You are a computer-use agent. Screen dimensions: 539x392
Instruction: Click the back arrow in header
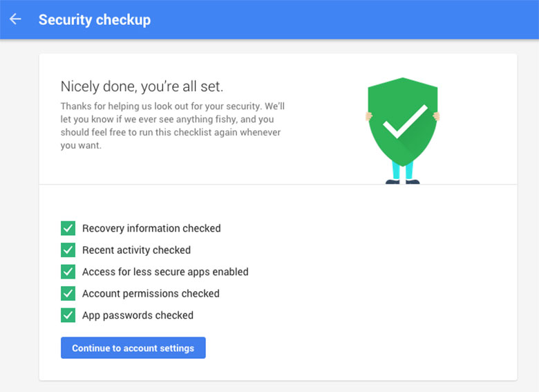15,19
